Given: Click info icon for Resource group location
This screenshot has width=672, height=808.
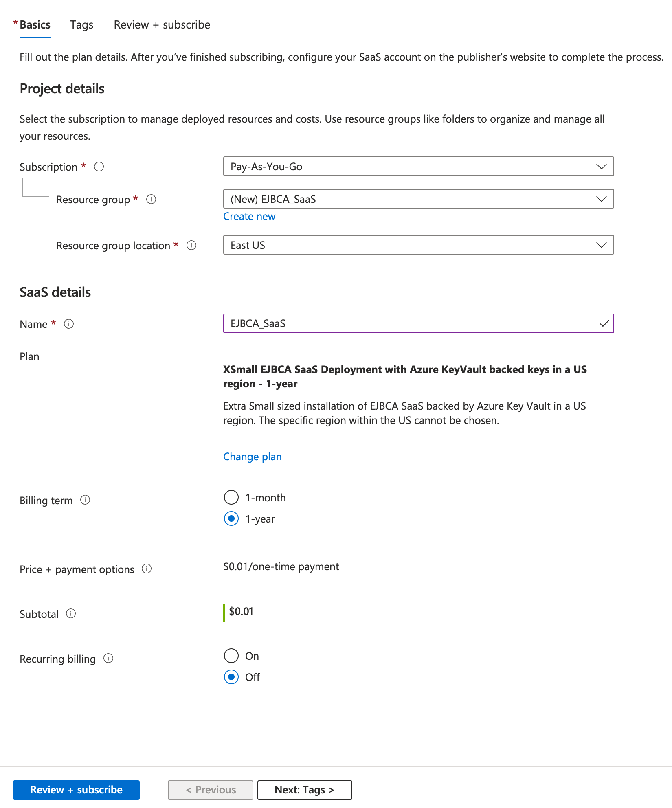Looking at the screenshot, I should click(191, 245).
